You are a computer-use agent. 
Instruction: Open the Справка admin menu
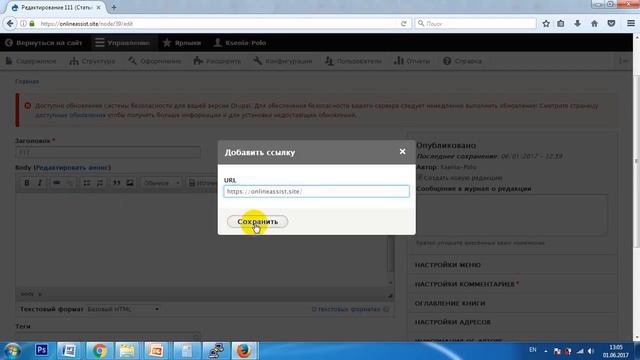coord(462,61)
